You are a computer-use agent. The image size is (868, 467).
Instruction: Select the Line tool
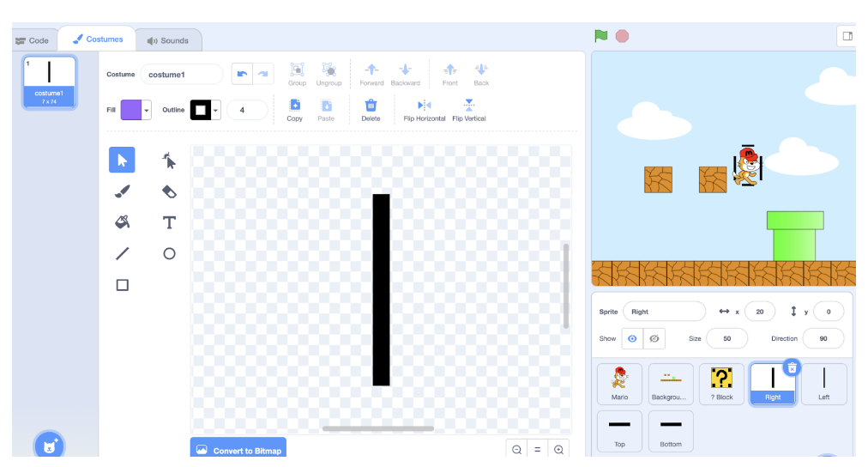(122, 254)
